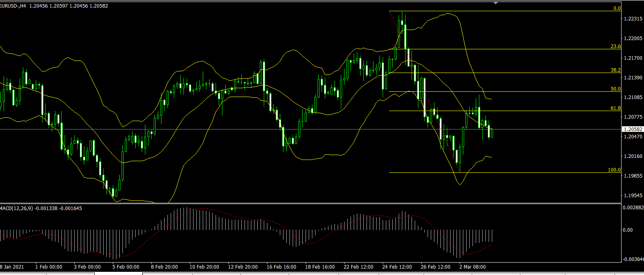Click the 5 Feb 00:00 time label
Viewport: 644px width, 275px height.
[126, 267]
